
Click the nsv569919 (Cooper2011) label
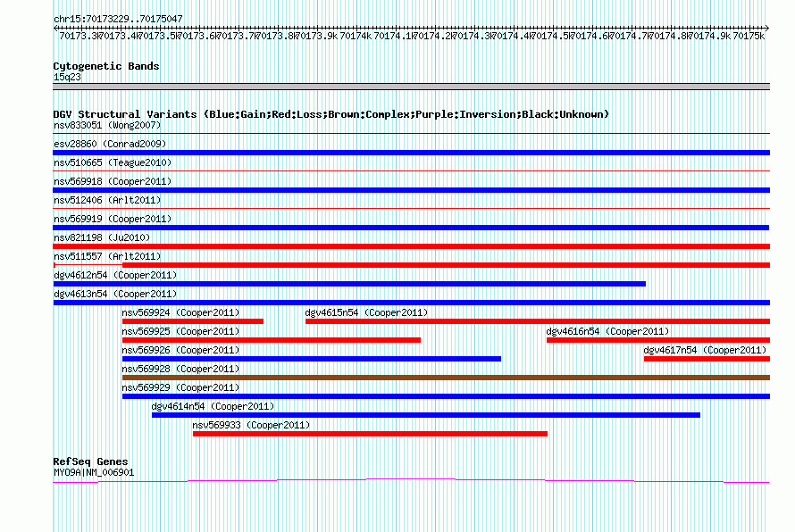click(113, 219)
